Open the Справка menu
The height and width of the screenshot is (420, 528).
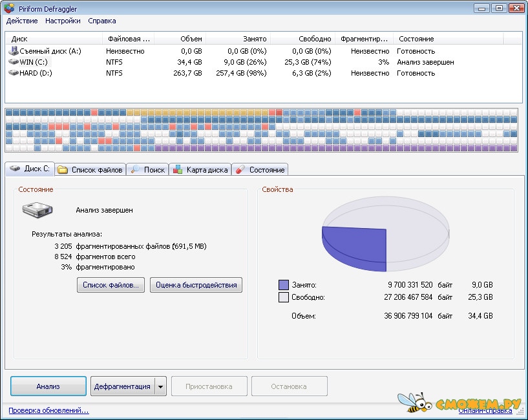tap(102, 21)
